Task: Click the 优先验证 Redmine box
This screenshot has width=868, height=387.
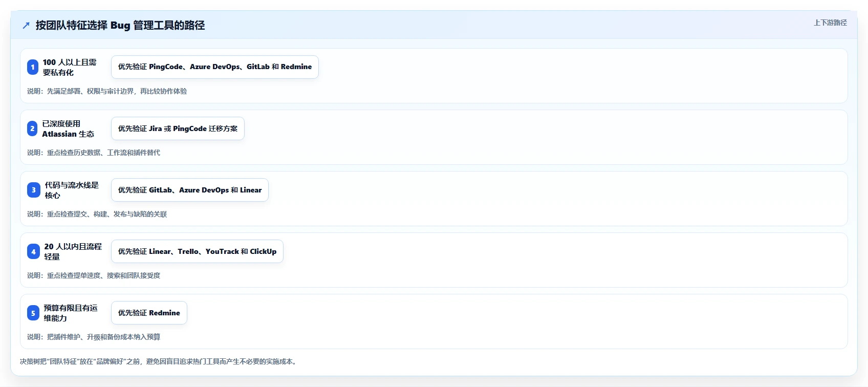Action: coord(149,313)
